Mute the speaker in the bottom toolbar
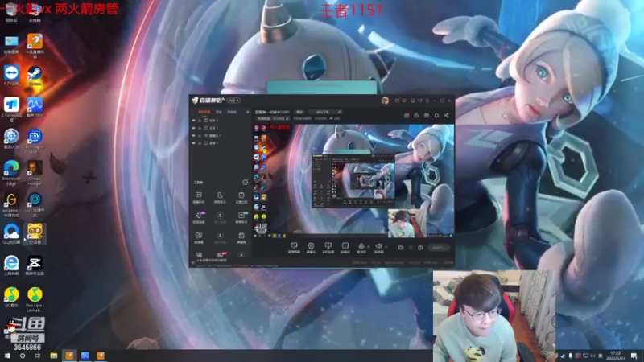Screen dimensions: 644x362 click(378, 248)
